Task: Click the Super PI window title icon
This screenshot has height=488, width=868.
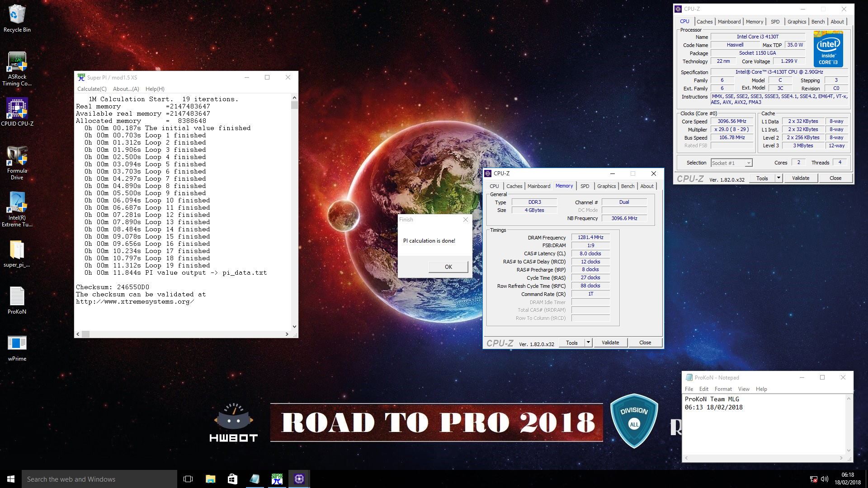Action: pos(81,77)
